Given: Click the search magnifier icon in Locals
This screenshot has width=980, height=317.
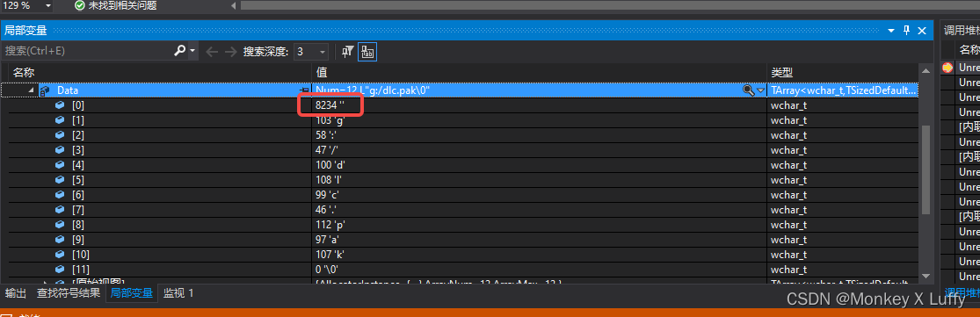Looking at the screenshot, I should (179, 51).
